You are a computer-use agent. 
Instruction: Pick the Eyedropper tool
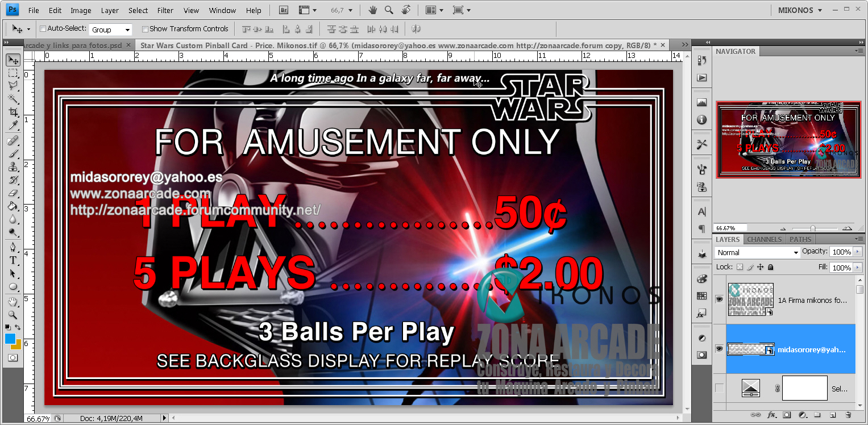(13, 126)
